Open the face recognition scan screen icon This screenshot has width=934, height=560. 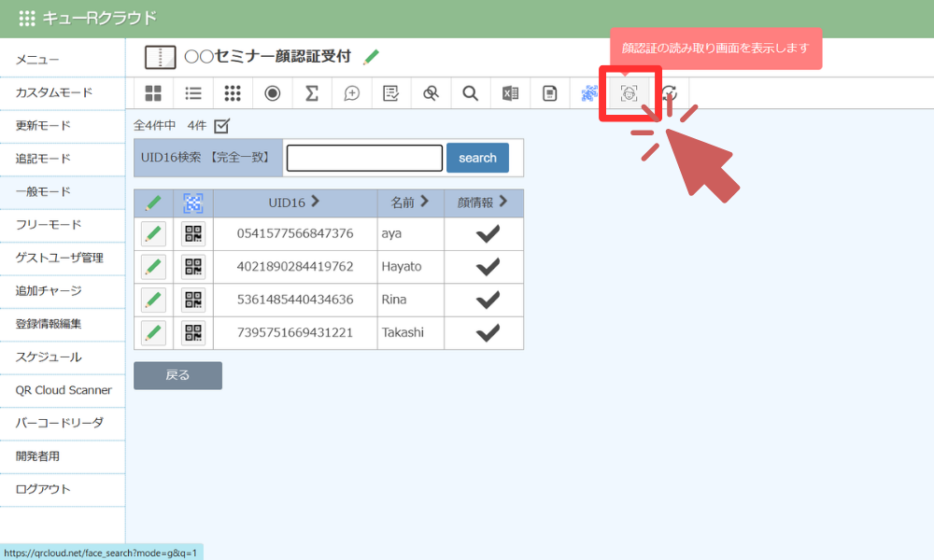click(x=630, y=93)
